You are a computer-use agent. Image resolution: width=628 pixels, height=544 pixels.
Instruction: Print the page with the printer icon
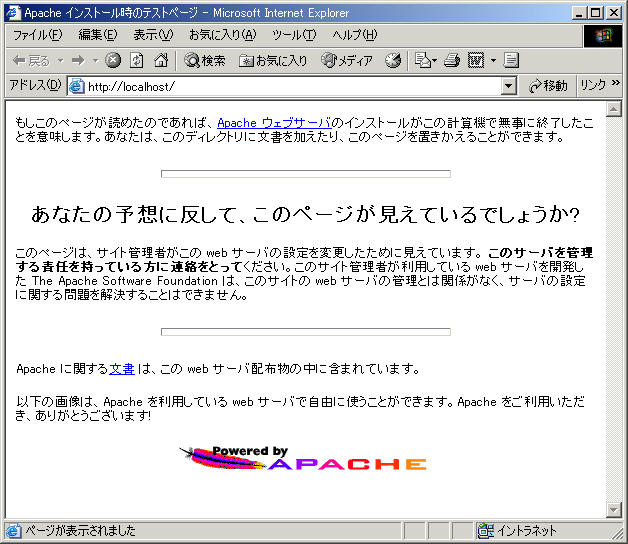point(452,60)
